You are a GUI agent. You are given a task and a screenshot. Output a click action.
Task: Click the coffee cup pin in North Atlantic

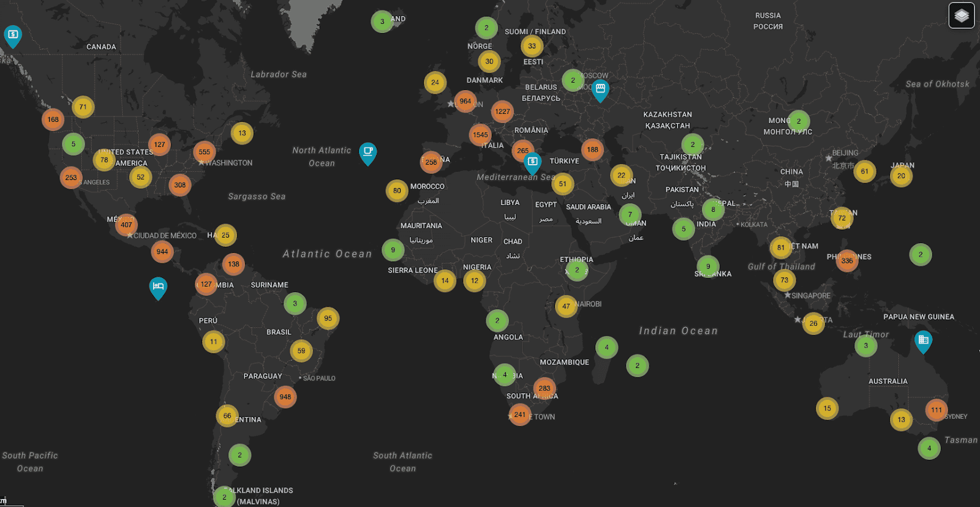coord(367,151)
